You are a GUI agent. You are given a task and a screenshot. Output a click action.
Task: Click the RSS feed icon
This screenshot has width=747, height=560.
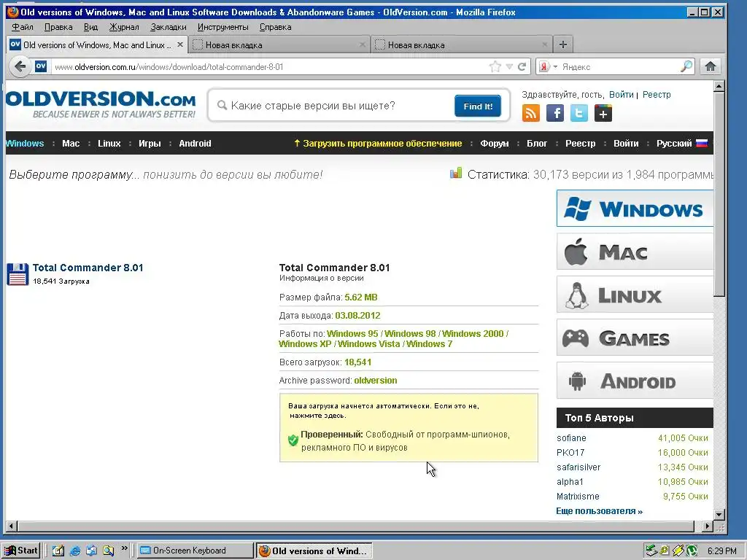point(531,113)
